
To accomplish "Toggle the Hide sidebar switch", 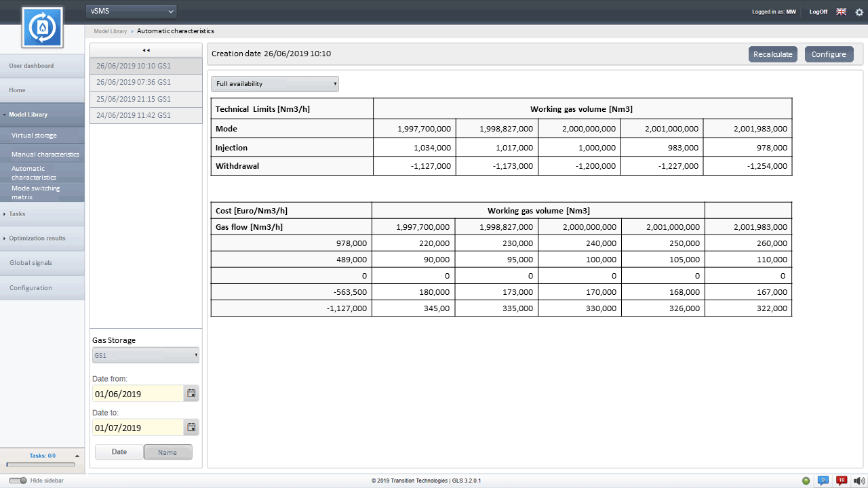I will point(18,481).
